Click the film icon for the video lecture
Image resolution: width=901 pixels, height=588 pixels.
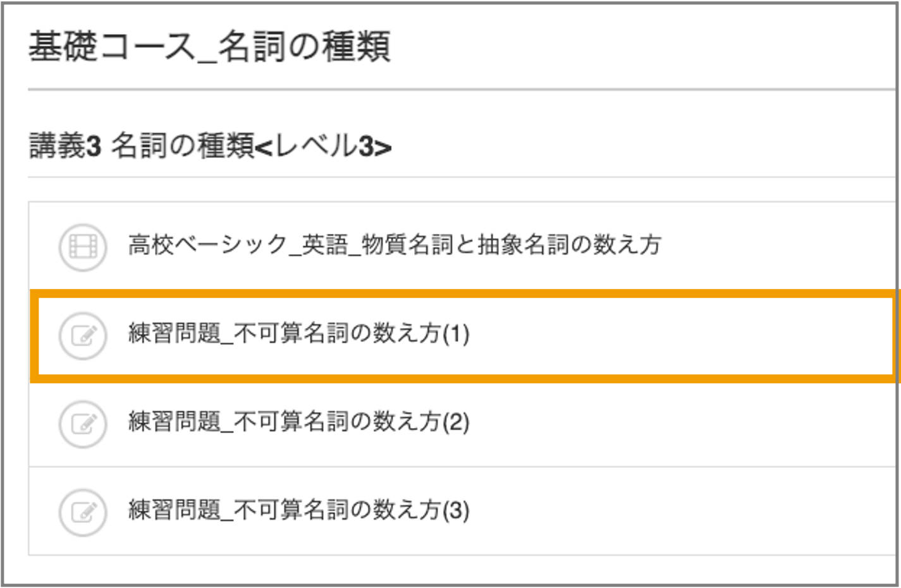83,247
